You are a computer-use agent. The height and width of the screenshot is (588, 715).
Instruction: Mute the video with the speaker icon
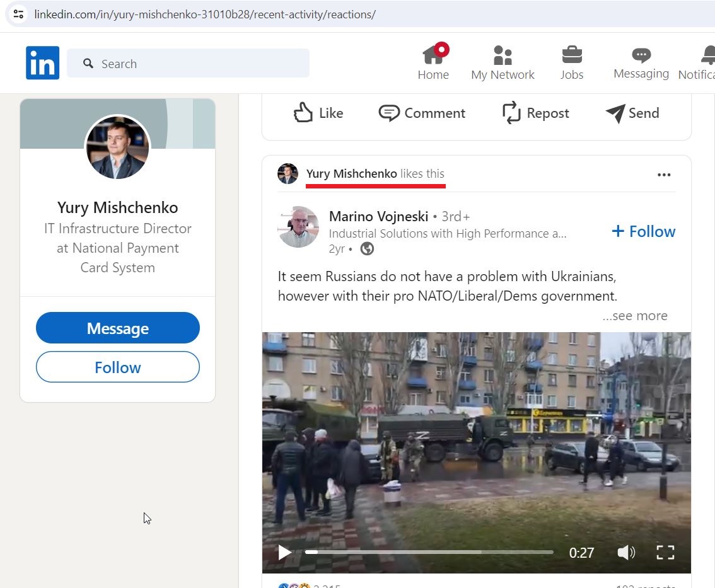coord(626,553)
